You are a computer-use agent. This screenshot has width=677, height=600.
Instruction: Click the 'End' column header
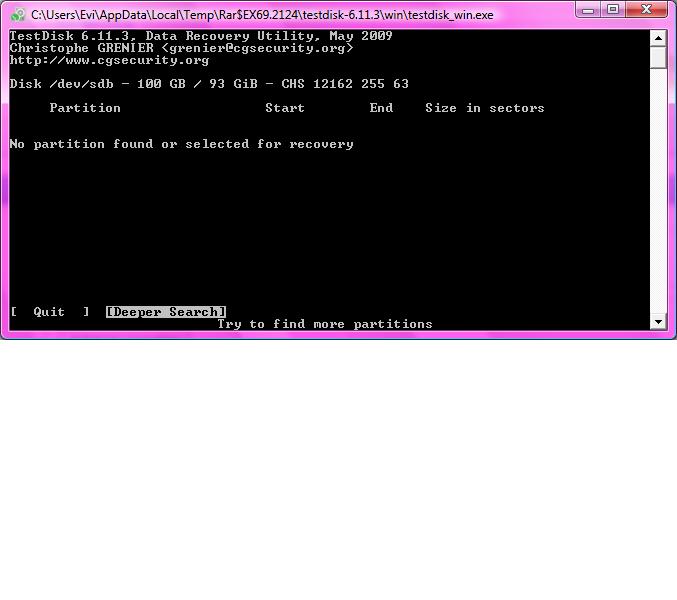[381, 108]
